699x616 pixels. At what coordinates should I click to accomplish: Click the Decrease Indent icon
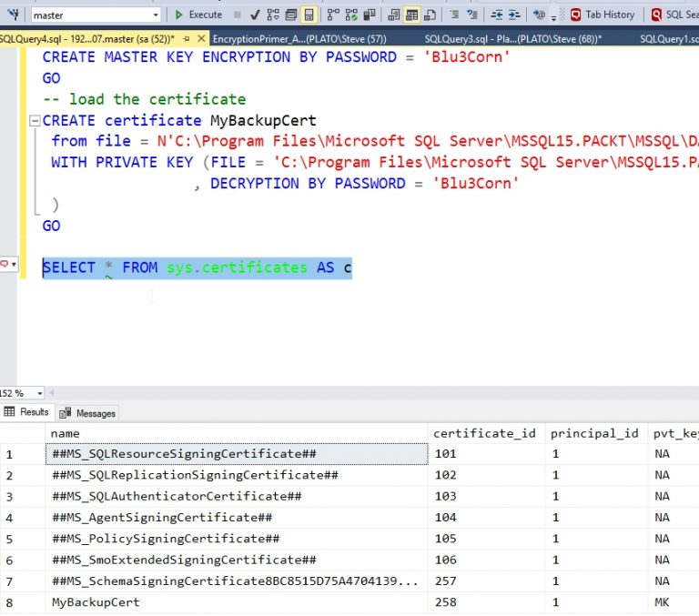[496, 15]
